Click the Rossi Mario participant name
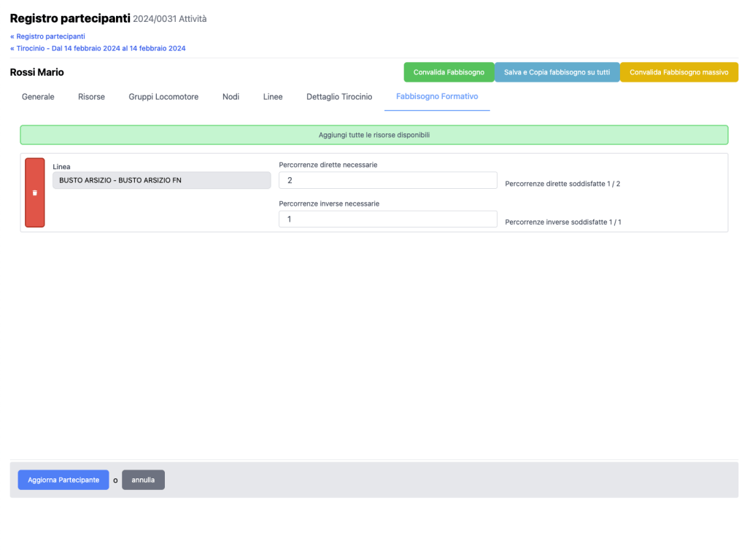The height and width of the screenshot is (560, 747). pos(36,72)
